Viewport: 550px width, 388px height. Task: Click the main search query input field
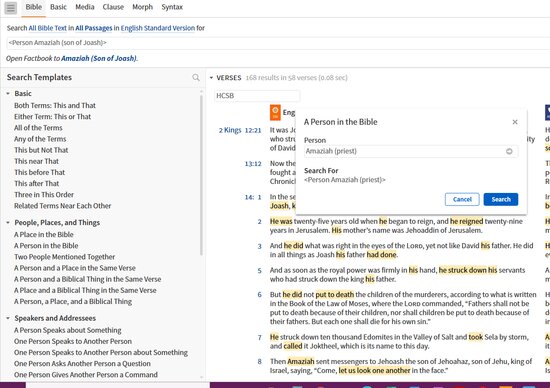(278, 43)
